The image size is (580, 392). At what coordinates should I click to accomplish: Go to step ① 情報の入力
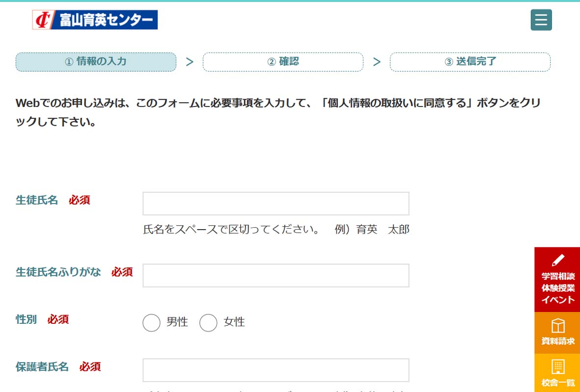(96, 62)
